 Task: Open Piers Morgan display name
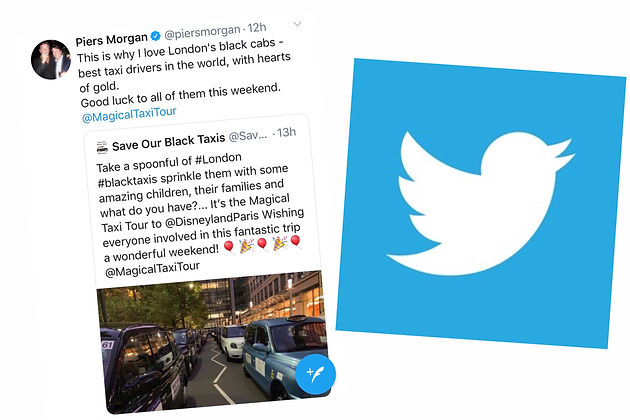(x=111, y=39)
